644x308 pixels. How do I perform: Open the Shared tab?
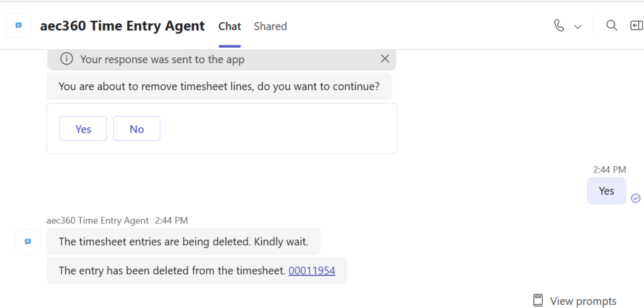pyautogui.click(x=270, y=26)
